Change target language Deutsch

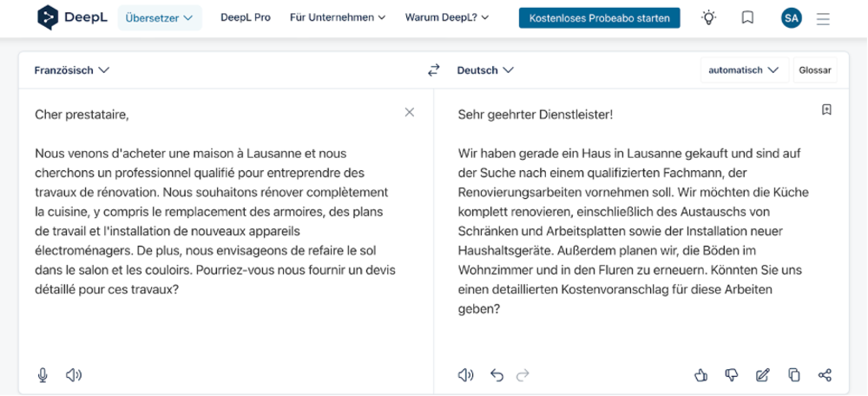(485, 70)
